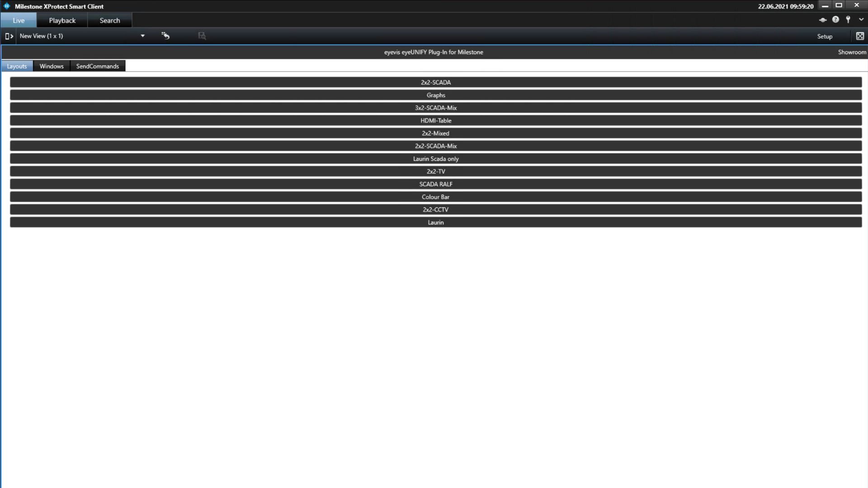The image size is (868, 488).
Task: Open the status indicator icon at top right
Action: 823,20
